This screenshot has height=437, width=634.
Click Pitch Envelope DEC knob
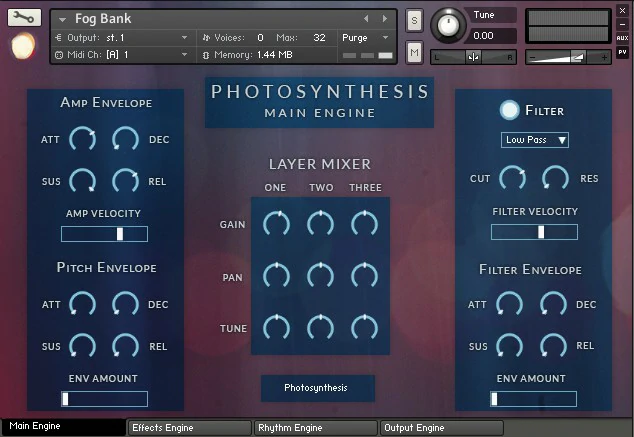coord(125,304)
